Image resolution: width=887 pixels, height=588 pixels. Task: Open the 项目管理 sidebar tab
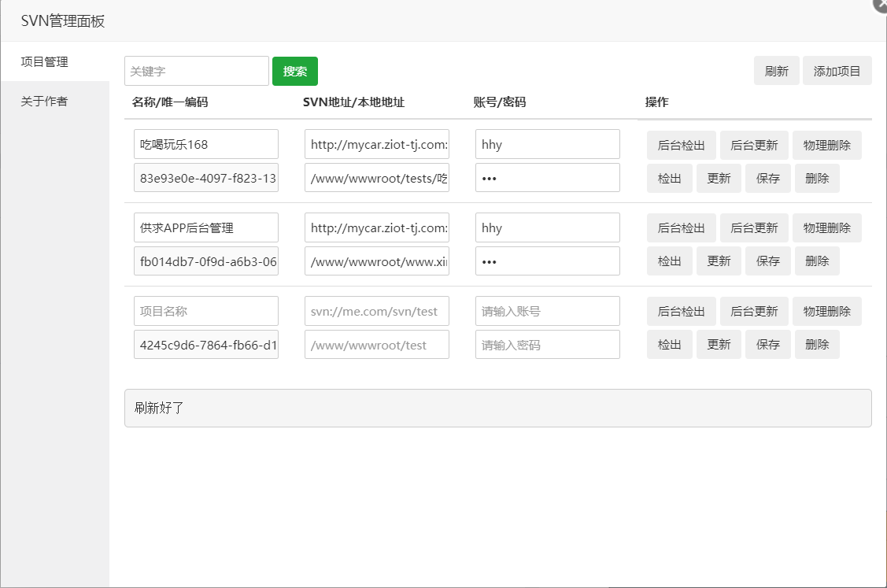coord(55,61)
